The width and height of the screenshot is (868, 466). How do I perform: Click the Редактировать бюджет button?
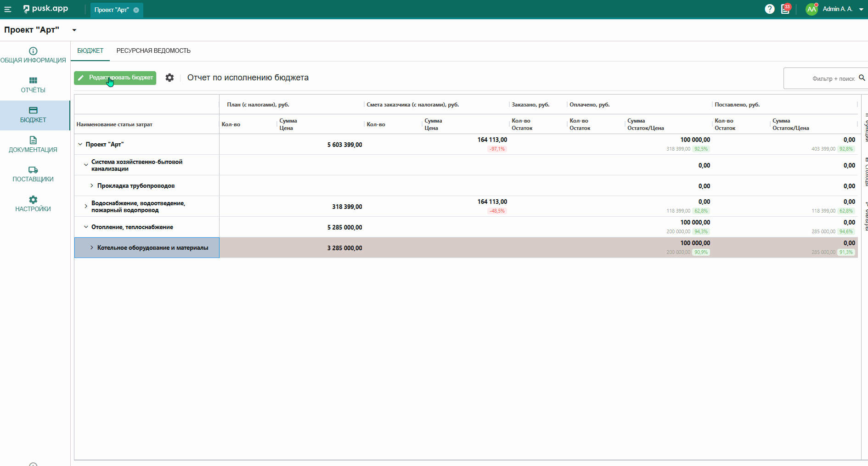click(115, 78)
